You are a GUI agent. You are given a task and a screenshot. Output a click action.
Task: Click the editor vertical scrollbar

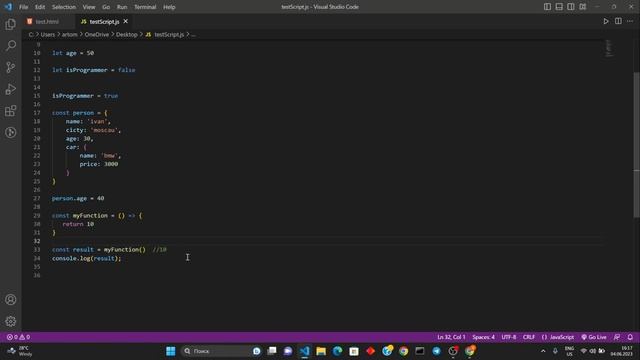point(637,145)
